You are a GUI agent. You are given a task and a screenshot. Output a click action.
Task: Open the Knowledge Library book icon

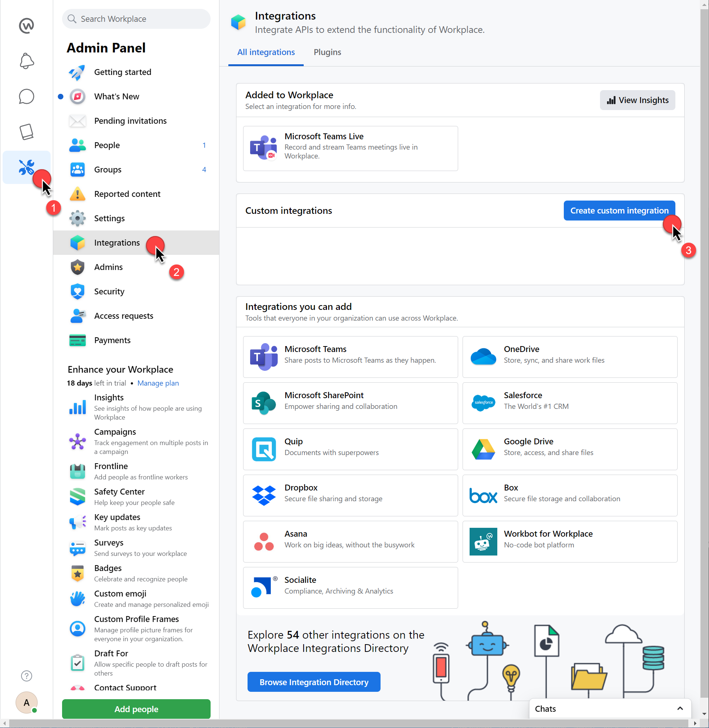[x=27, y=132]
